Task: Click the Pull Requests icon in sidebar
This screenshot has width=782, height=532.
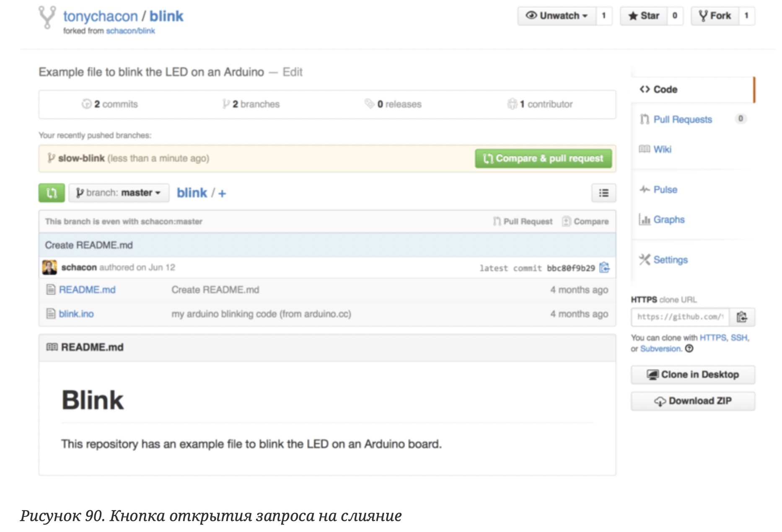Action: 645,119
